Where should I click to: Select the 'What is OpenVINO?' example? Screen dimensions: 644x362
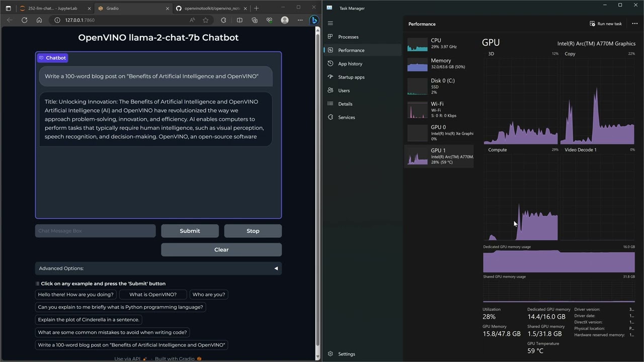[x=153, y=295]
